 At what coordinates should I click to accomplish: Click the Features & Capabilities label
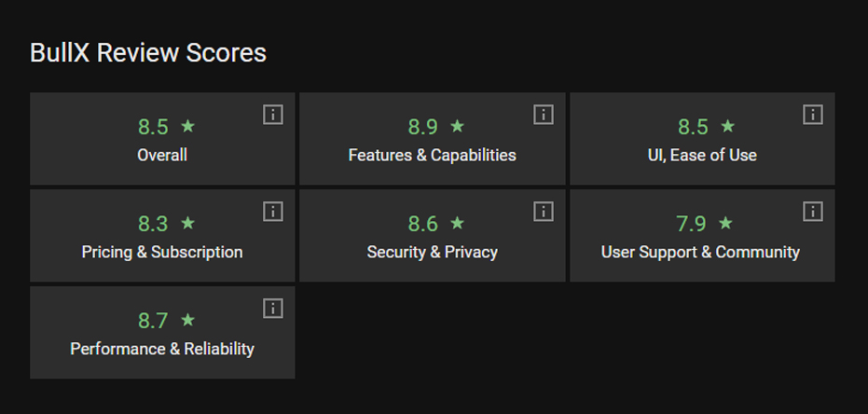(432, 155)
